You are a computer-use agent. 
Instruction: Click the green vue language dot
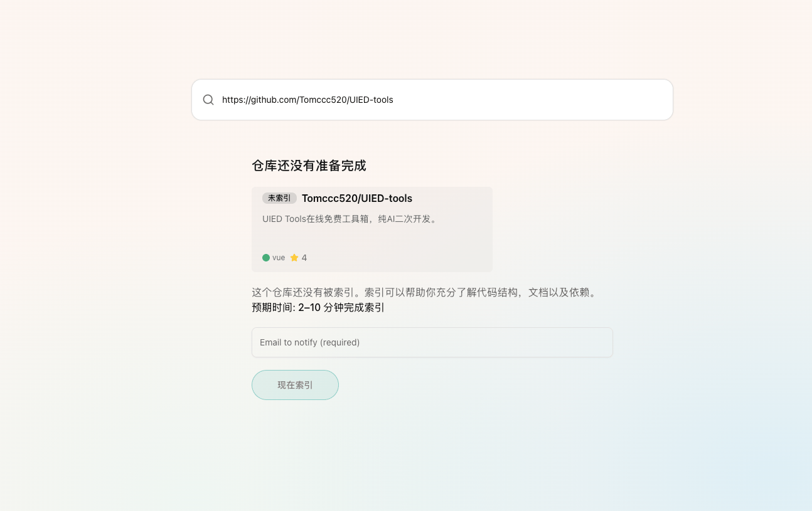(266, 258)
